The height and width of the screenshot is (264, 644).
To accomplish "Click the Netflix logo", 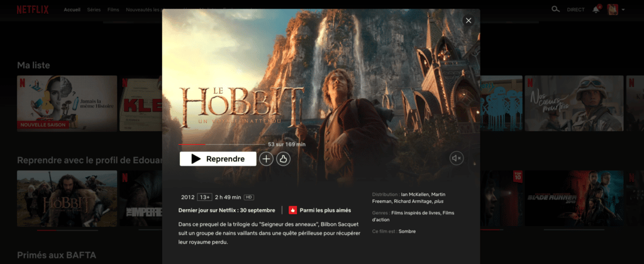I will click(33, 9).
